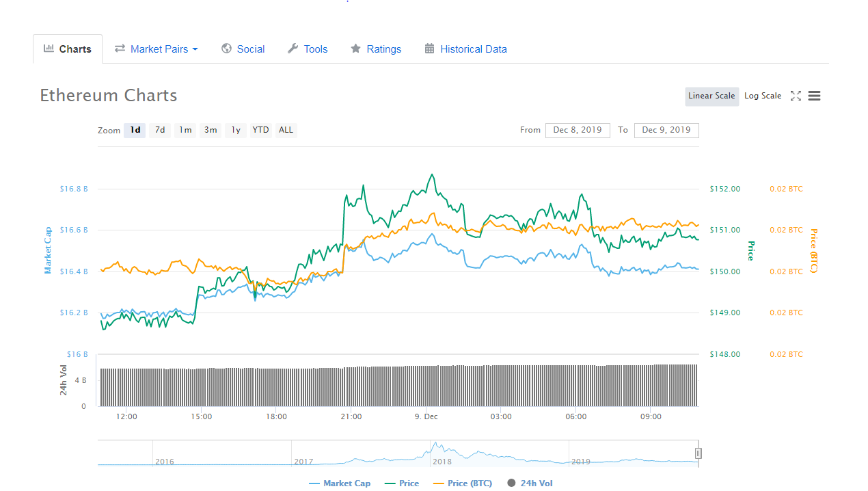
Task: Toggle the Price (BTC) legend series
Action: [463, 483]
